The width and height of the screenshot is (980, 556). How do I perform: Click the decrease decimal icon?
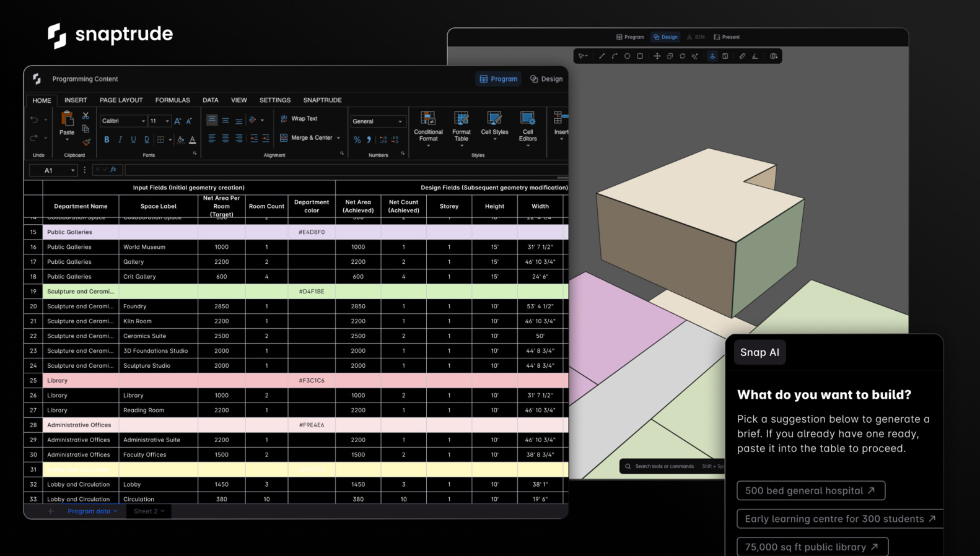[x=395, y=140]
